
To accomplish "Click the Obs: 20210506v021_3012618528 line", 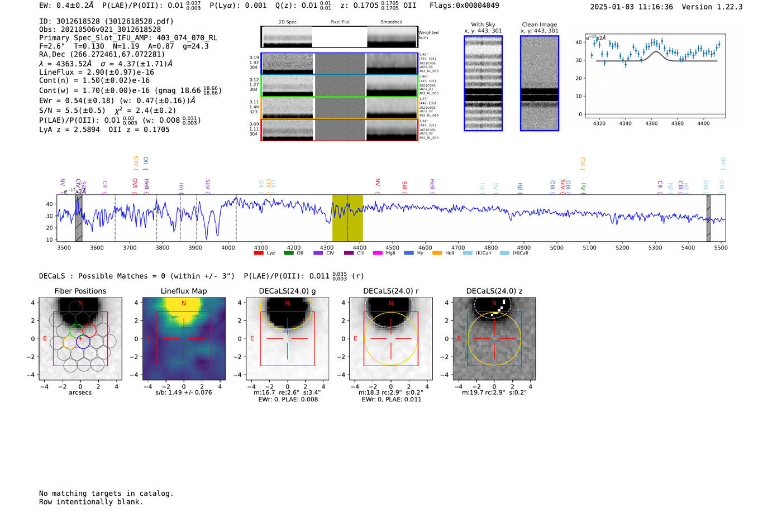I will pyautogui.click(x=100, y=29).
